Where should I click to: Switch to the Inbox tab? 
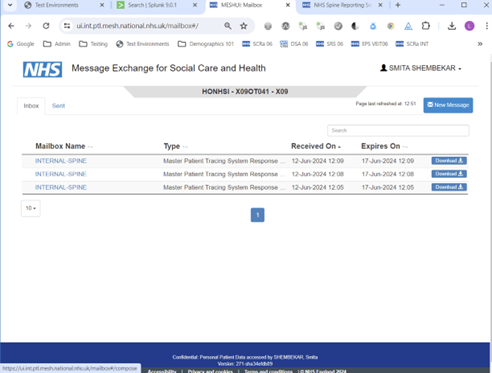31,106
